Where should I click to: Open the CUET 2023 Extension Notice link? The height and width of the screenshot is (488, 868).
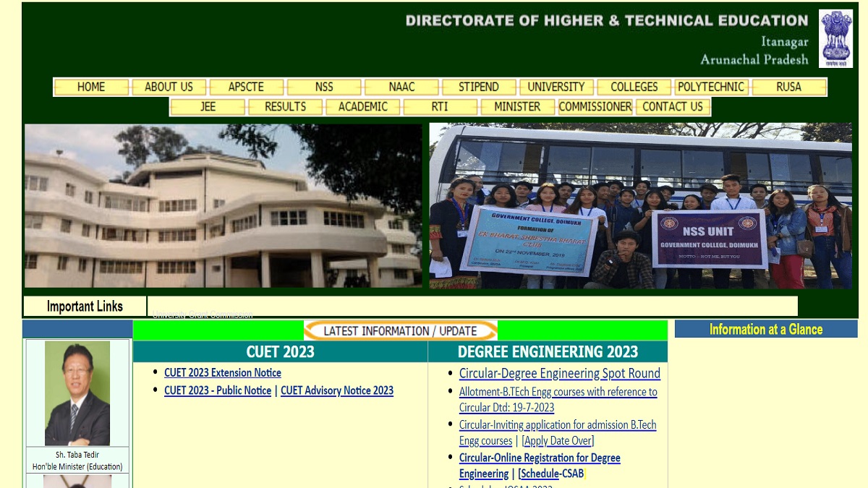(x=223, y=373)
